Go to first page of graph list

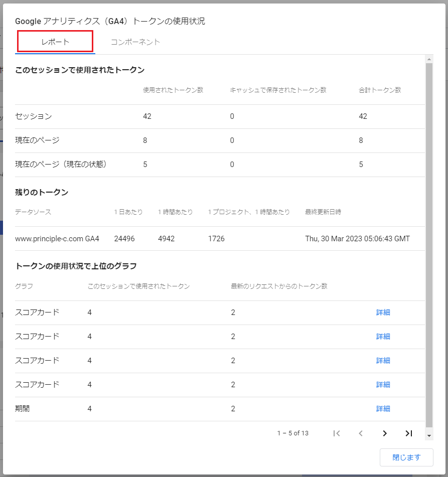pyautogui.click(x=337, y=433)
